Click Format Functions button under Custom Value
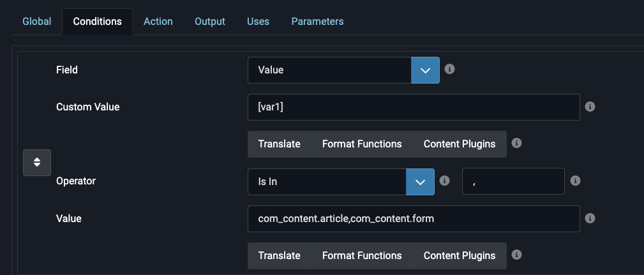This screenshot has height=275, width=644. [362, 144]
